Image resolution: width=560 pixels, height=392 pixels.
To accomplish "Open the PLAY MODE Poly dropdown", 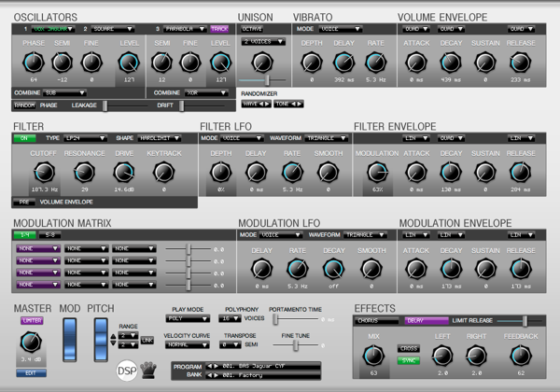I will point(188,318).
